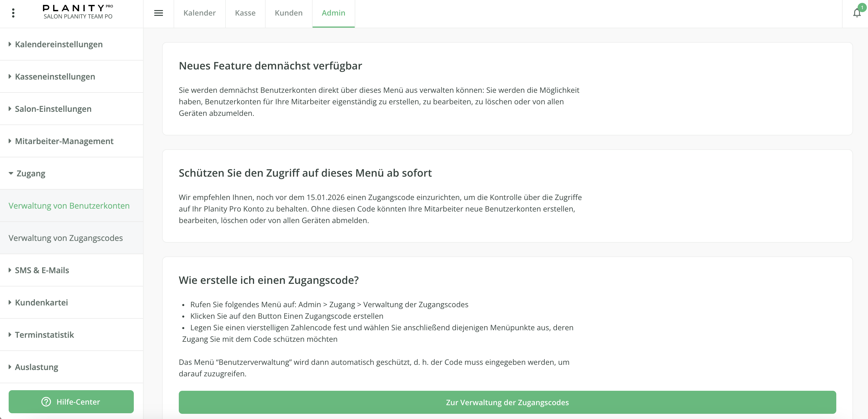Click the Planity Pro logo

78,8
